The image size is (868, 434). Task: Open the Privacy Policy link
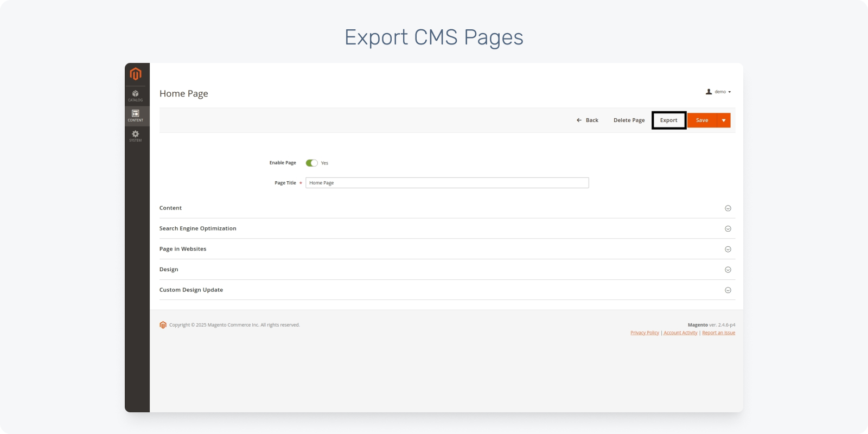[644, 333]
